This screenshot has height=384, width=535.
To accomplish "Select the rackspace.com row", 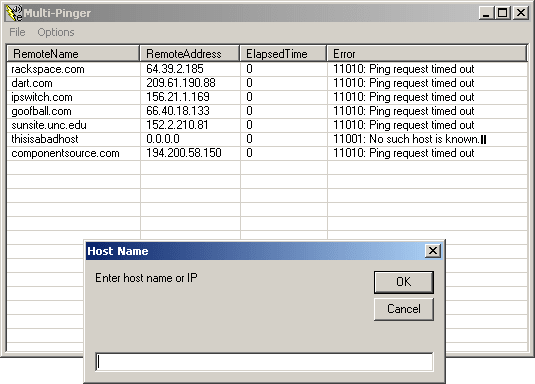I will pyautogui.click(x=267, y=69).
